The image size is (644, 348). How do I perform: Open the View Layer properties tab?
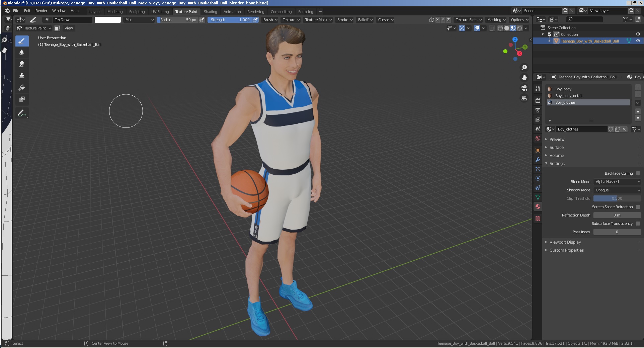[538, 119]
